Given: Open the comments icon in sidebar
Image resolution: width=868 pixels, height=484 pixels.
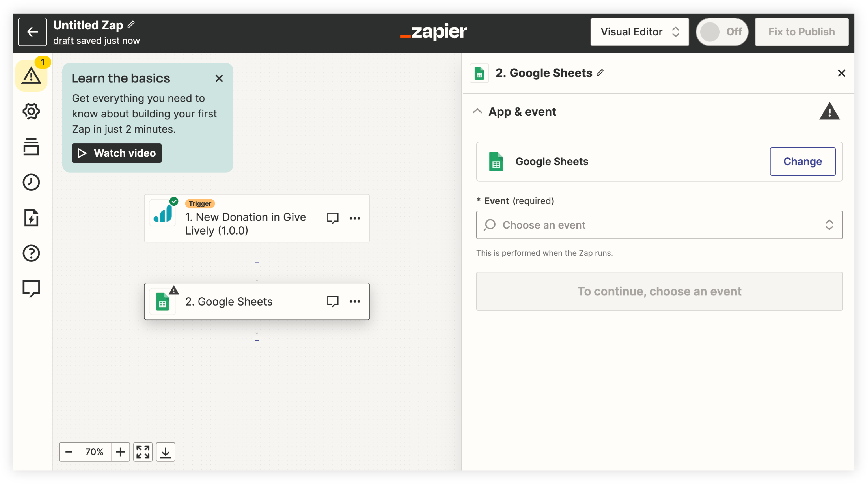Looking at the screenshot, I should click(31, 288).
